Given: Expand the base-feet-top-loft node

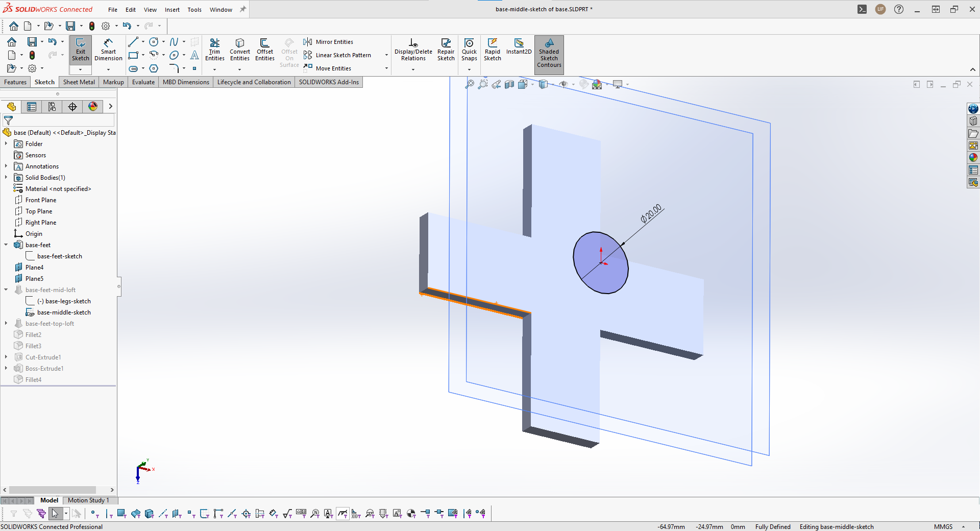Looking at the screenshot, I should tap(6, 324).
